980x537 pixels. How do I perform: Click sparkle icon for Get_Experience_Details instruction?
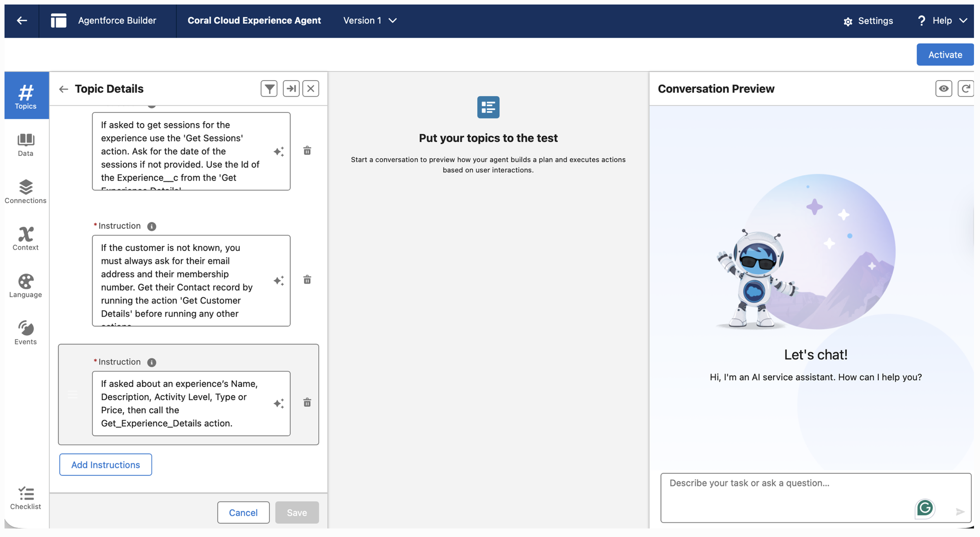(279, 403)
